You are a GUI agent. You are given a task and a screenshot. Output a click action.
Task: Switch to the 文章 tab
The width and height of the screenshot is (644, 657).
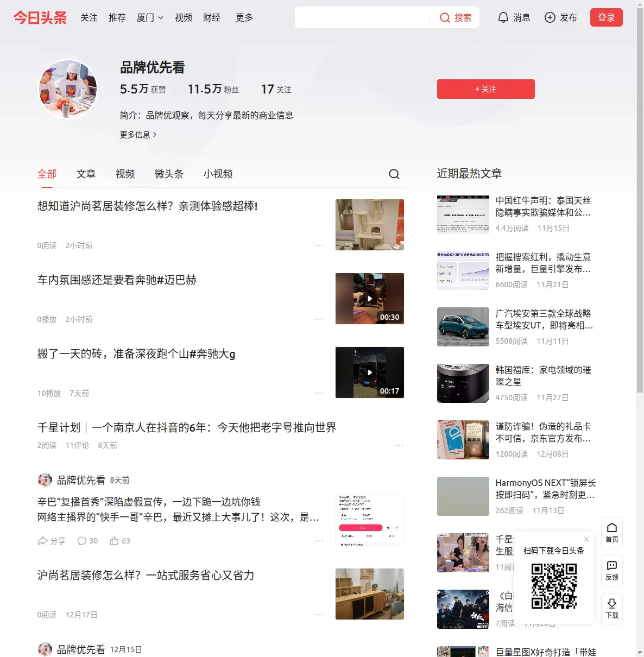coord(86,174)
